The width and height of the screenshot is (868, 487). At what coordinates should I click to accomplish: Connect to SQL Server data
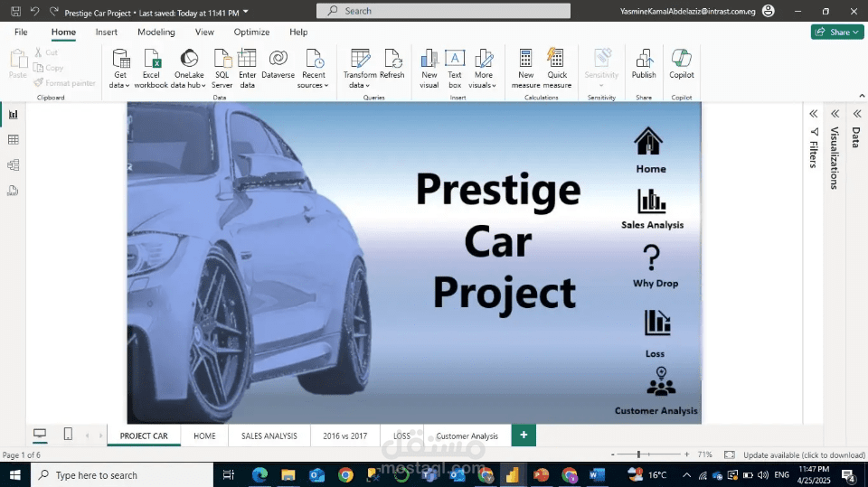pos(222,69)
